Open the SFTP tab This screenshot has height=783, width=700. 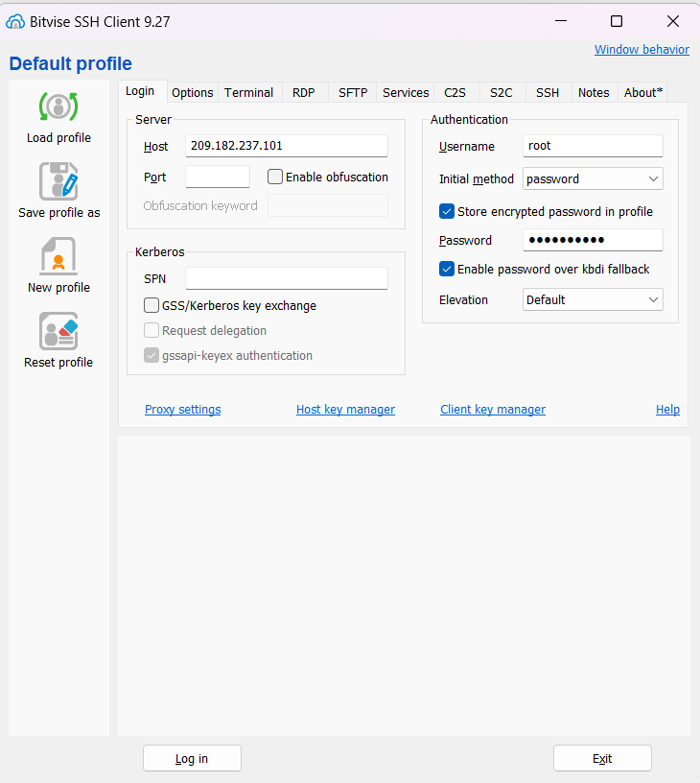pyautogui.click(x=353, y=92)
